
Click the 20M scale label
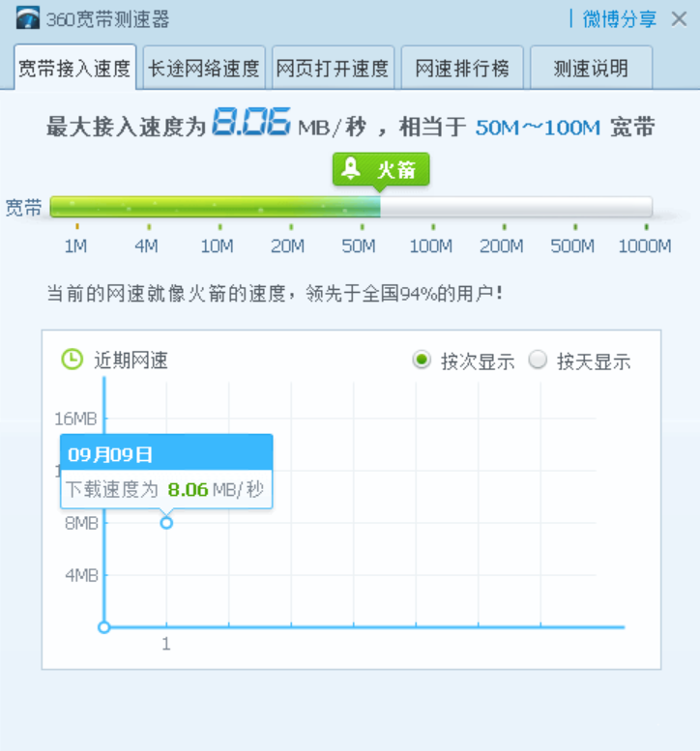(x=287, y=246)
